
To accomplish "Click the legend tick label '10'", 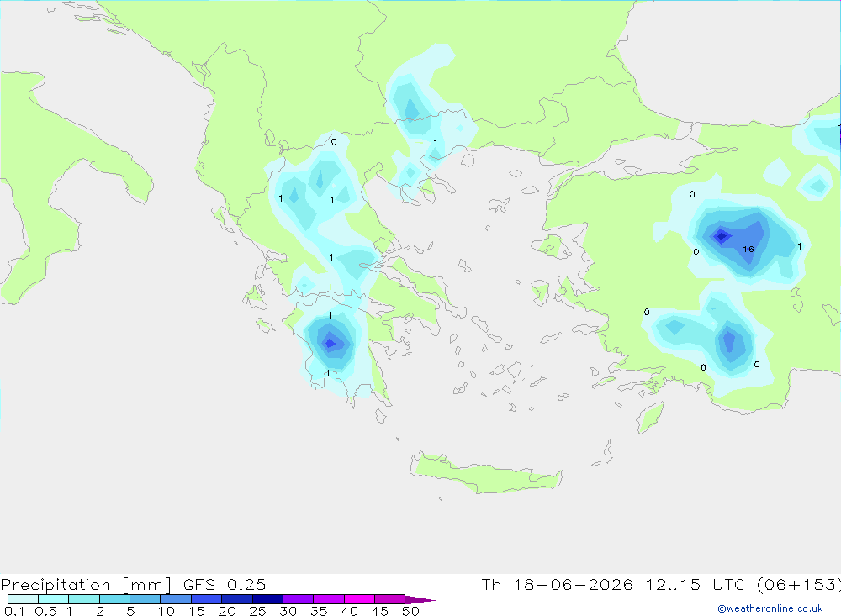I will coord(167,611).
